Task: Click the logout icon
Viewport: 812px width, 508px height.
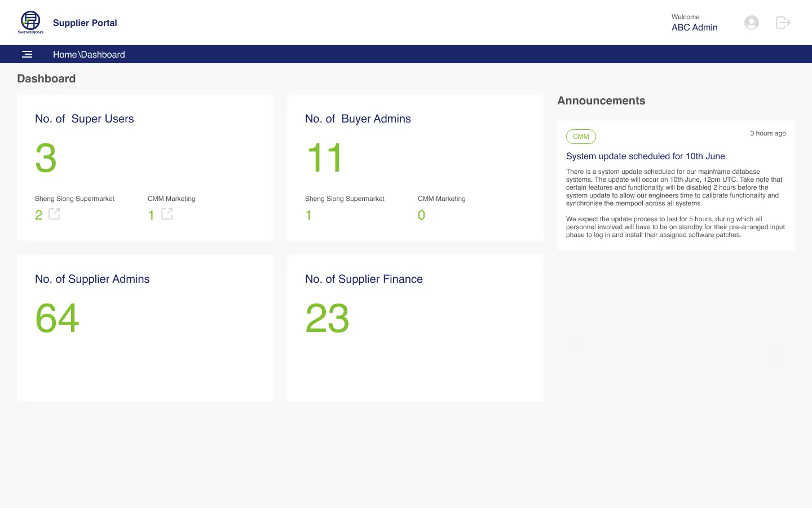Action: click(x=783, y=23)
